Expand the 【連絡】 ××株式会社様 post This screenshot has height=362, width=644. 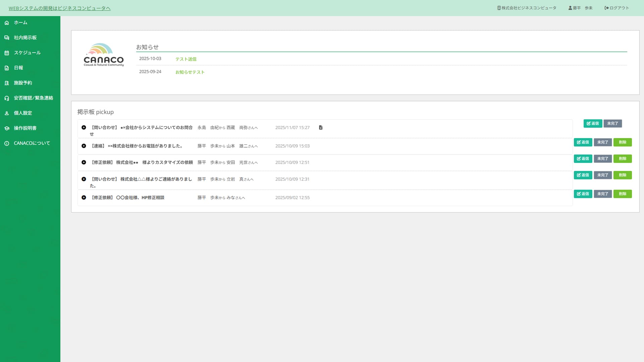84,146
